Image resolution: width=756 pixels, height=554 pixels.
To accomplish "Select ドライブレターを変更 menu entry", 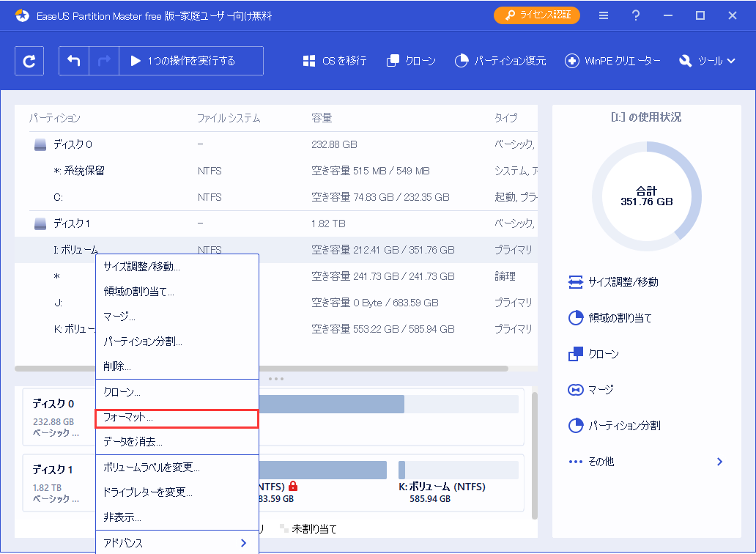I will coord(177,492).
